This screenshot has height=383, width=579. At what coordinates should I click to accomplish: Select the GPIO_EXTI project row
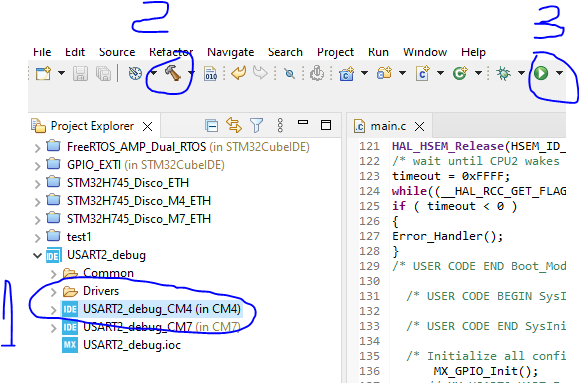135,164
